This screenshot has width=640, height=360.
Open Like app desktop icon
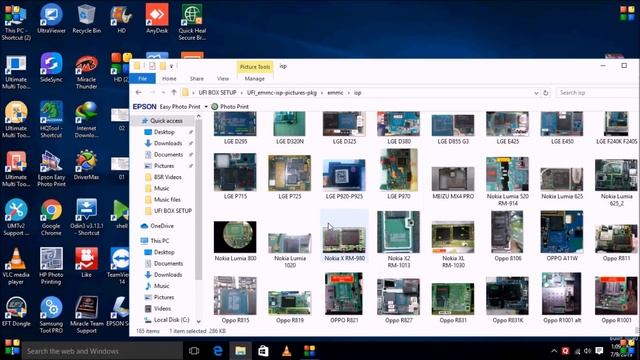coord(86,263)
